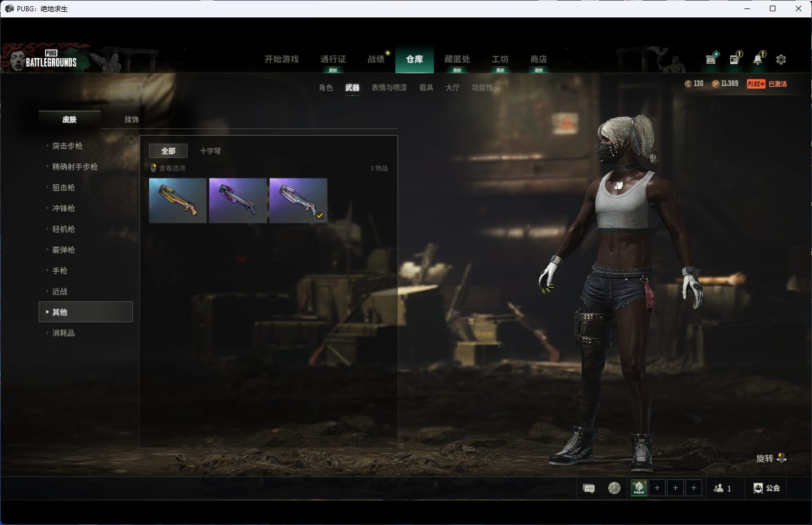Go to the 开始游戏 tab

282,59
